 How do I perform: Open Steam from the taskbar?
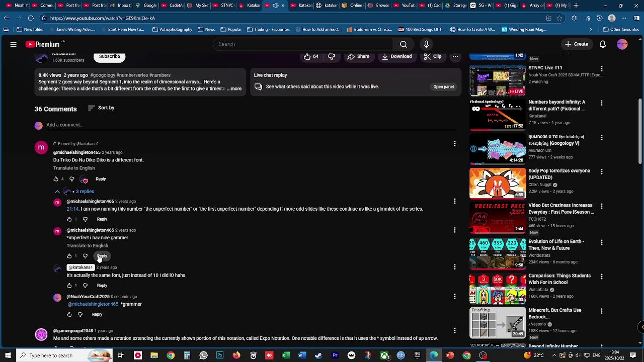pos(318,355)
